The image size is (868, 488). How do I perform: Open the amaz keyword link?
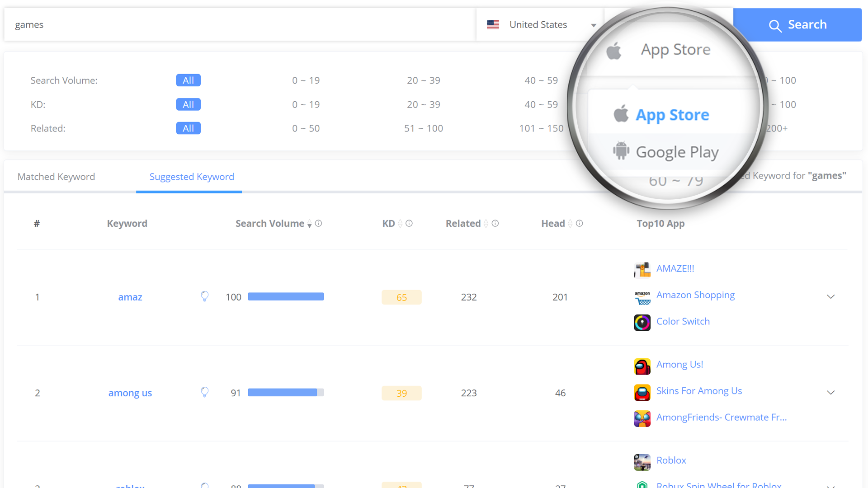pos(130,297)
